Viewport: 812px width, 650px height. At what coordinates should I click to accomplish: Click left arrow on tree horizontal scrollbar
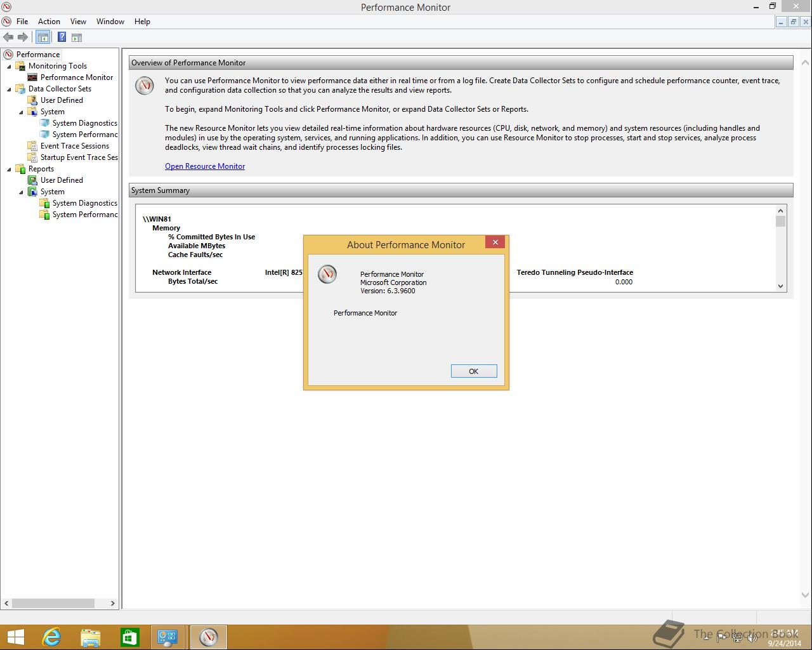(x=8, y=604)
